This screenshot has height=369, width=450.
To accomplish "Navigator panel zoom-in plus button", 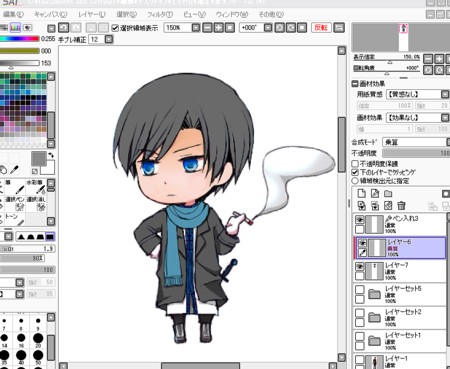I will tap(439, 59).
